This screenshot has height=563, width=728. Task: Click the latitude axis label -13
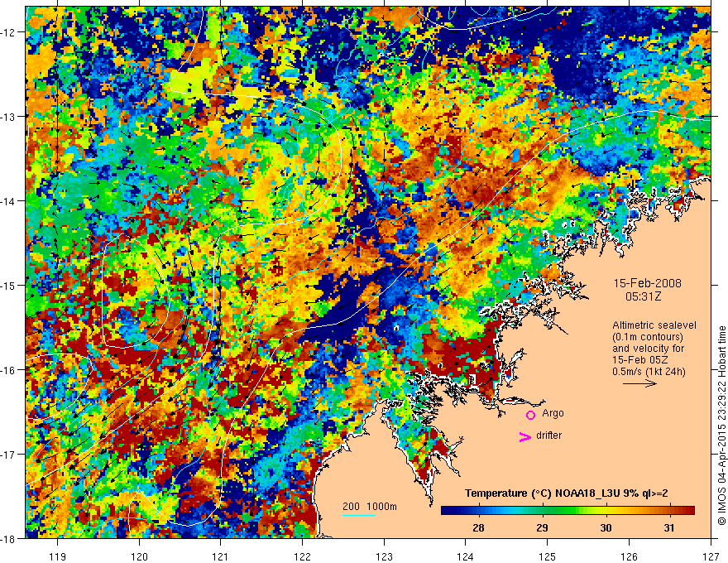(x=9, y=117)
